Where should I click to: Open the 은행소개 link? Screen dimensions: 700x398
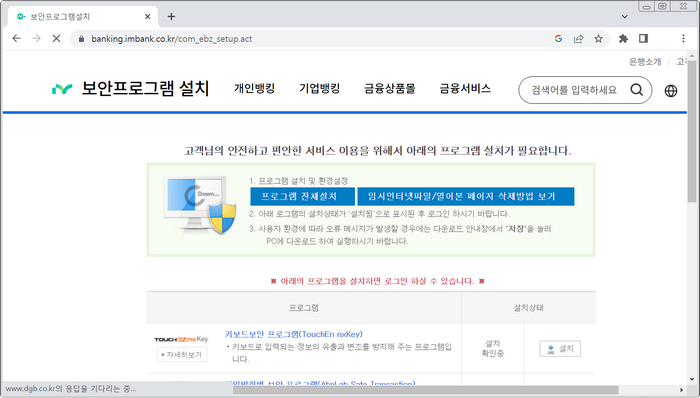click(645, 62)
